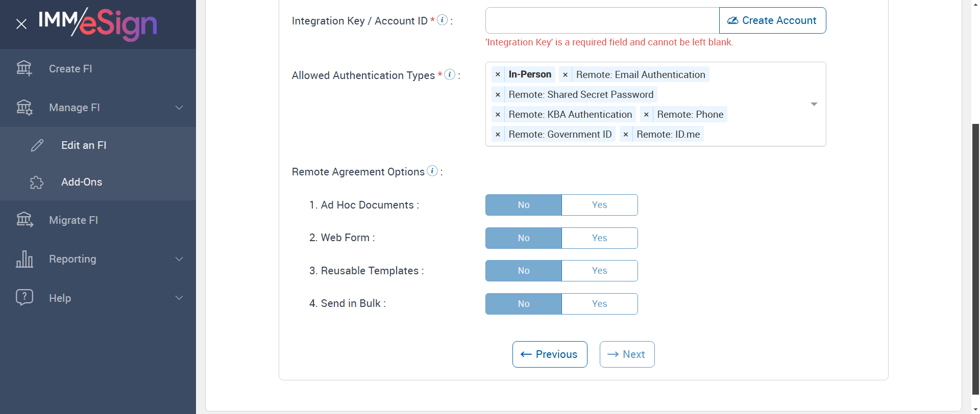The image size is (980, 414).
Task: Show info for Remote Agreement Options
Action: 432,171
